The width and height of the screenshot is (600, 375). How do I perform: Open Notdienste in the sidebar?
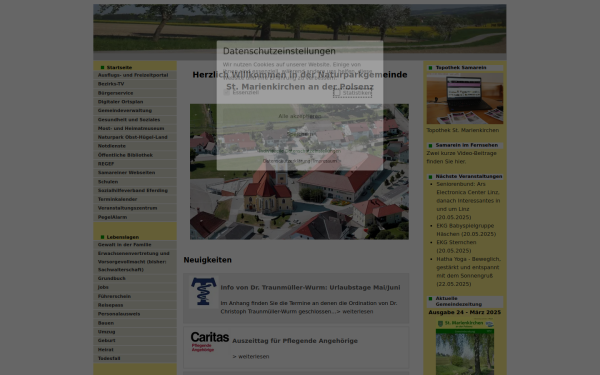pos(135,146)
